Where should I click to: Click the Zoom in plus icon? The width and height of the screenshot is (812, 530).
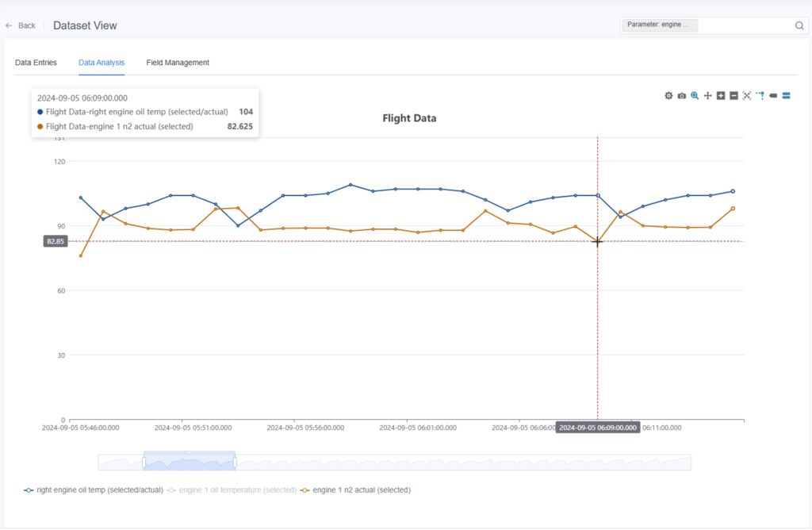tap(721, 96)
